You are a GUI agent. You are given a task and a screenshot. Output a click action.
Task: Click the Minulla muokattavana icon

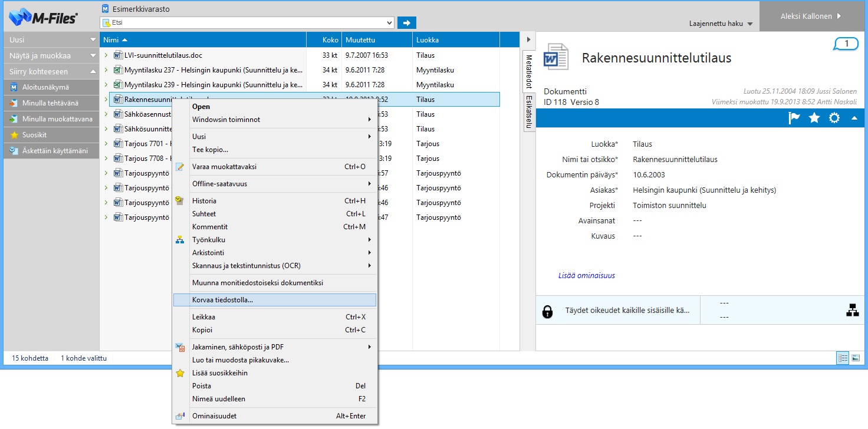tap(14, 119)
